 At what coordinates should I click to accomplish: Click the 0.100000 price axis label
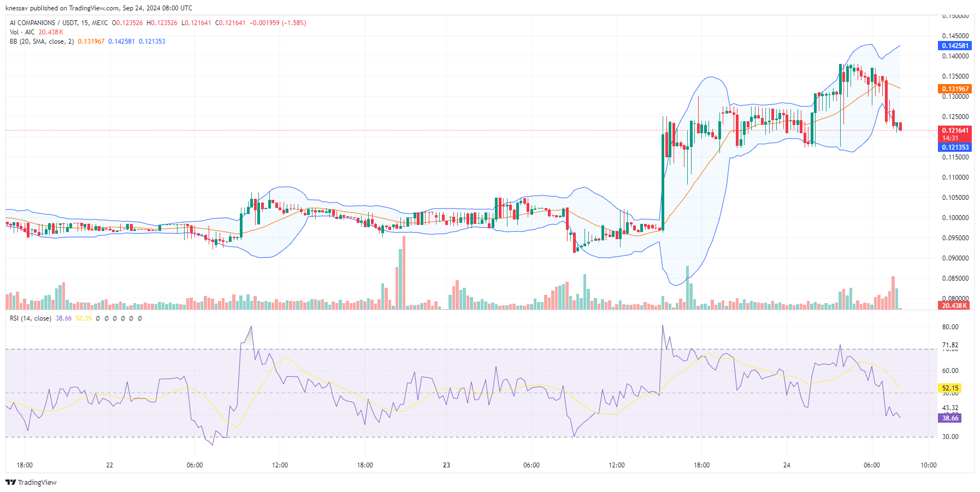(x=955, y=218)
